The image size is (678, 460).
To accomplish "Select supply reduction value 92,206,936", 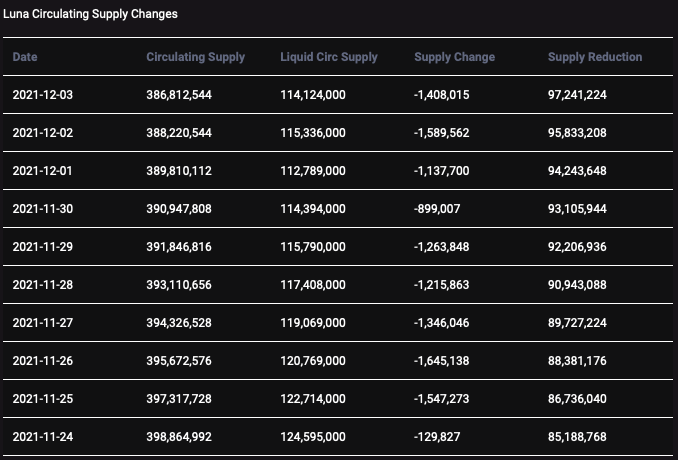I will coord(577,247).
